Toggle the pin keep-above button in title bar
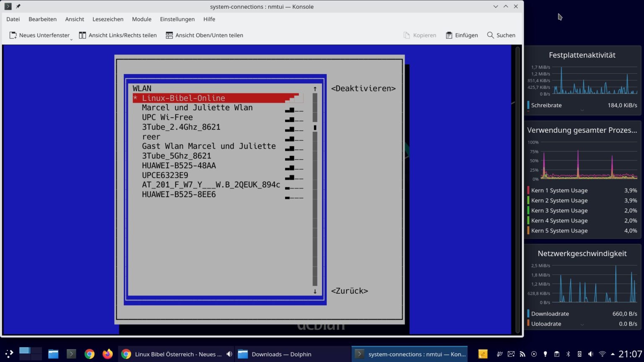Image resolution: width=644 pixels, height=362 pixels. [17, 6]
